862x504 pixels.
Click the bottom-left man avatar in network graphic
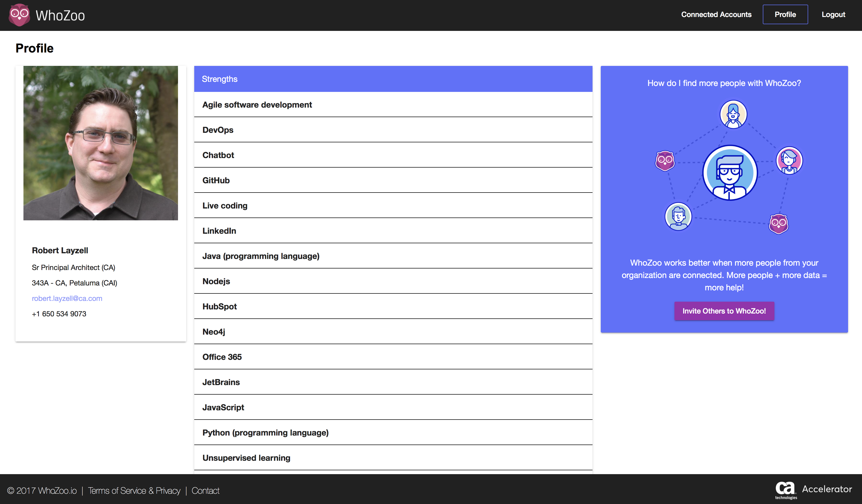(x=678, y=217)
